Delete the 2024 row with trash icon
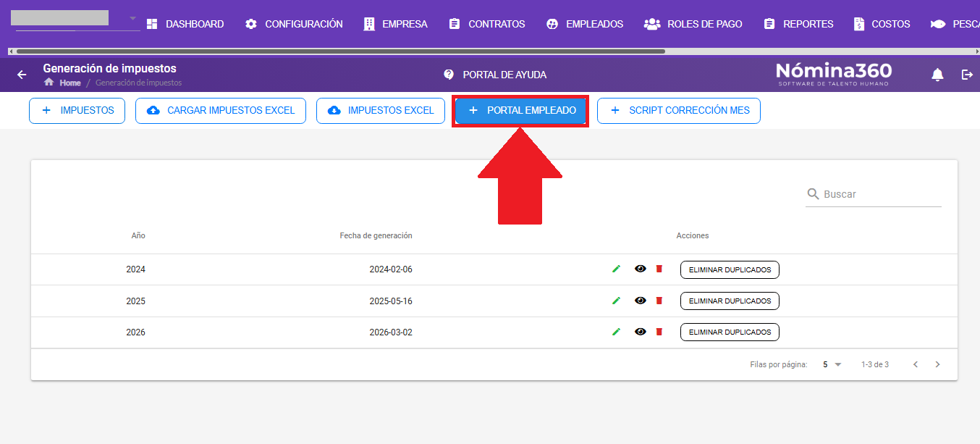The height and width of the screenshot is (444, 980). click(x=659, y=269)
